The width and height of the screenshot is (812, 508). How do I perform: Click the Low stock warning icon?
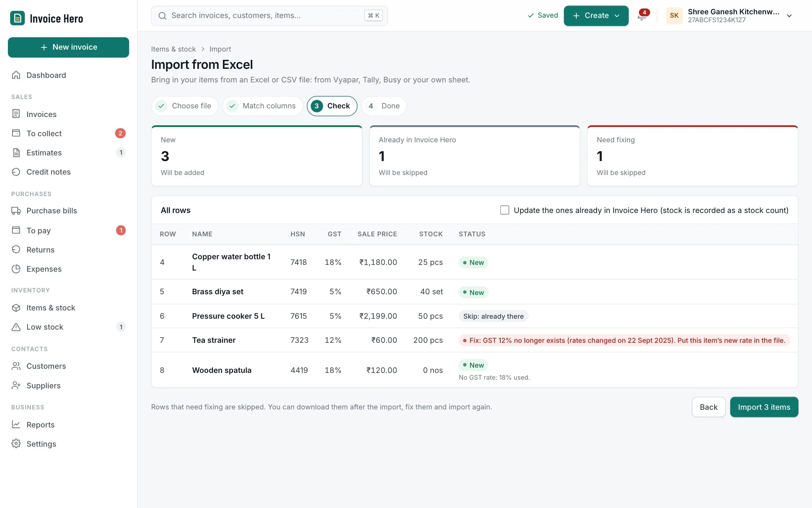(x=16, y=327)
